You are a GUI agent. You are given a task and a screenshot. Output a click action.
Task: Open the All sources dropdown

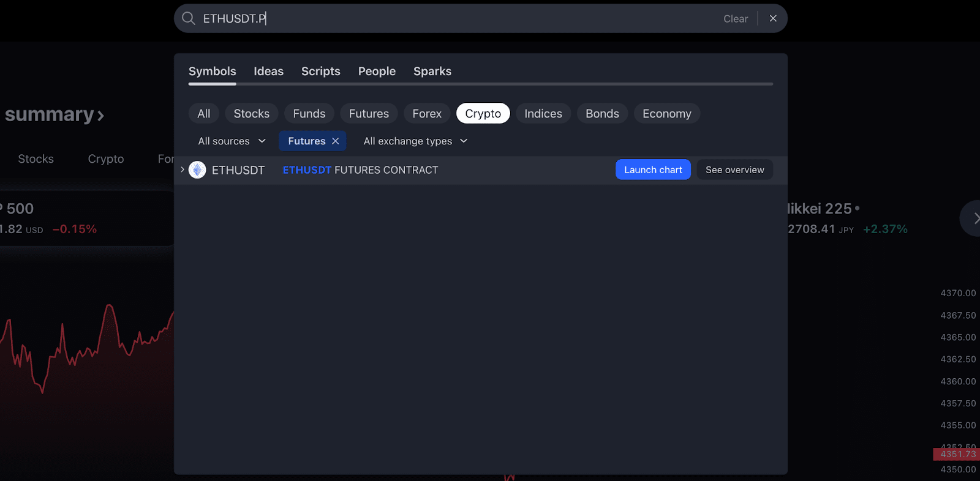click(x=232, y=141)
